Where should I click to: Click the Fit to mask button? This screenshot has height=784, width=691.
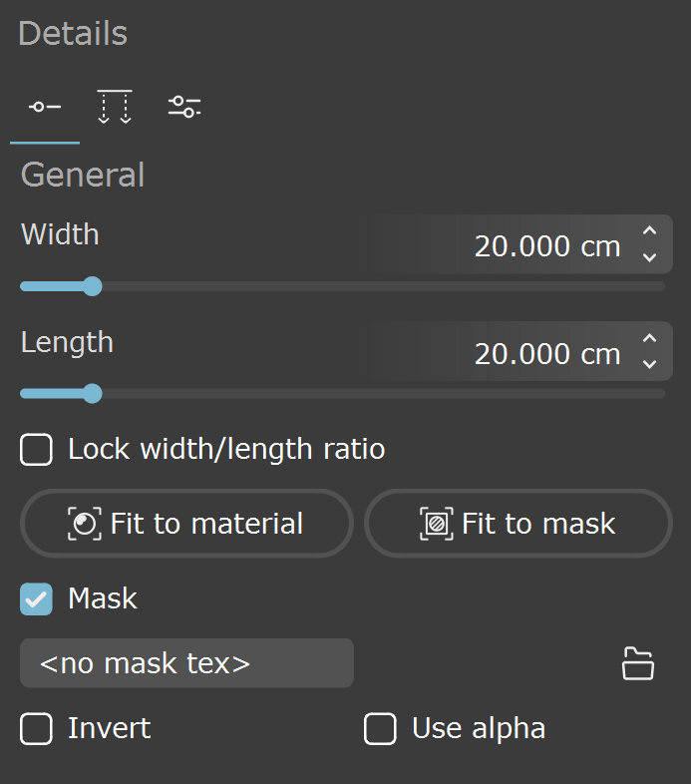click(518, 524)
